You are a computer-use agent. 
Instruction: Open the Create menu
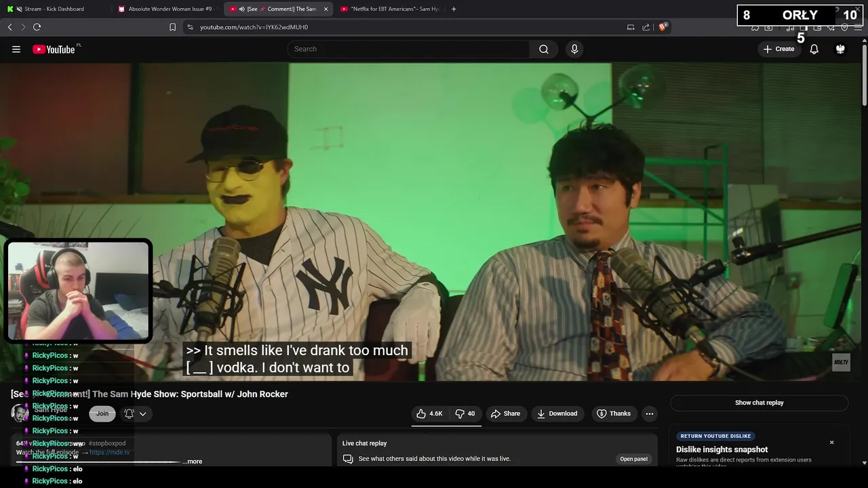[779, 49]
